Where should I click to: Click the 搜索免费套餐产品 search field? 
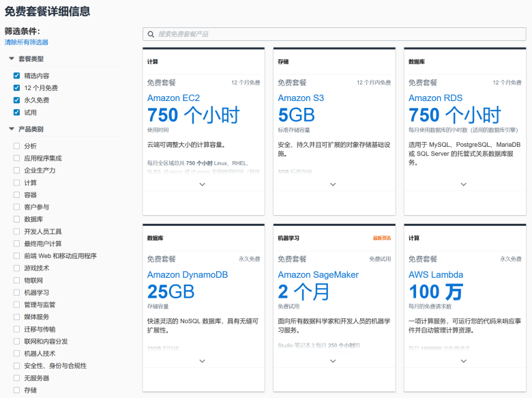click(334, 34)
